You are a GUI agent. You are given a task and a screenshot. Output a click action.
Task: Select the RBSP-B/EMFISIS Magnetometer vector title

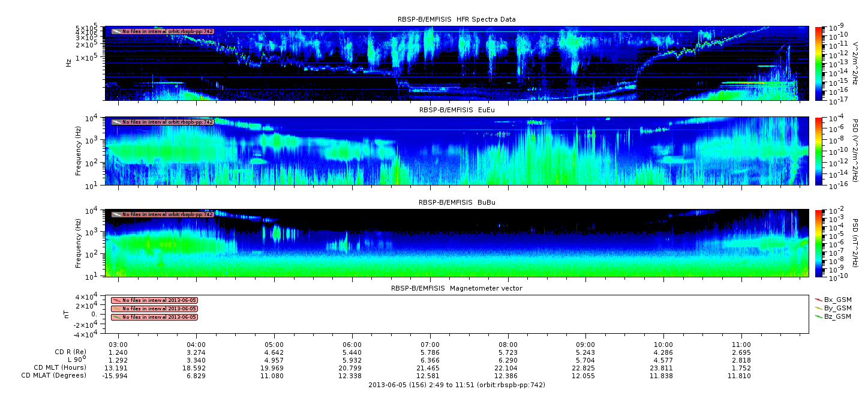tap(456, 288)
